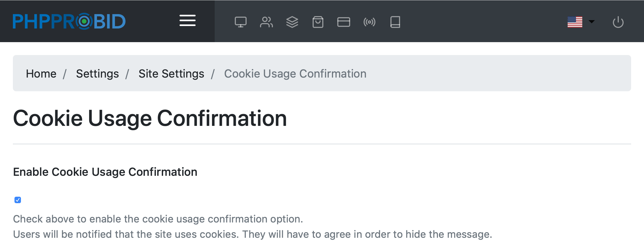The image size is (644, 241).
Task: Click the PHPProBid logo
Action: 69,21
